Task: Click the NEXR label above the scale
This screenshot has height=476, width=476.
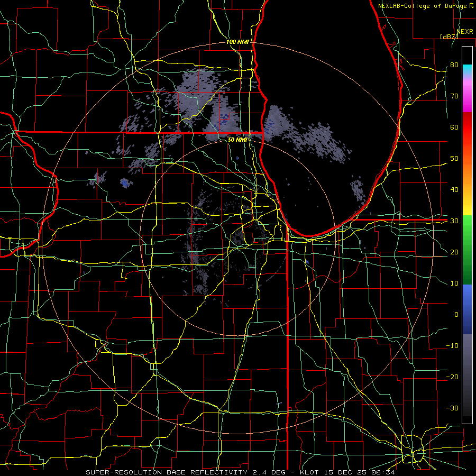Action: tap(465, 31)
